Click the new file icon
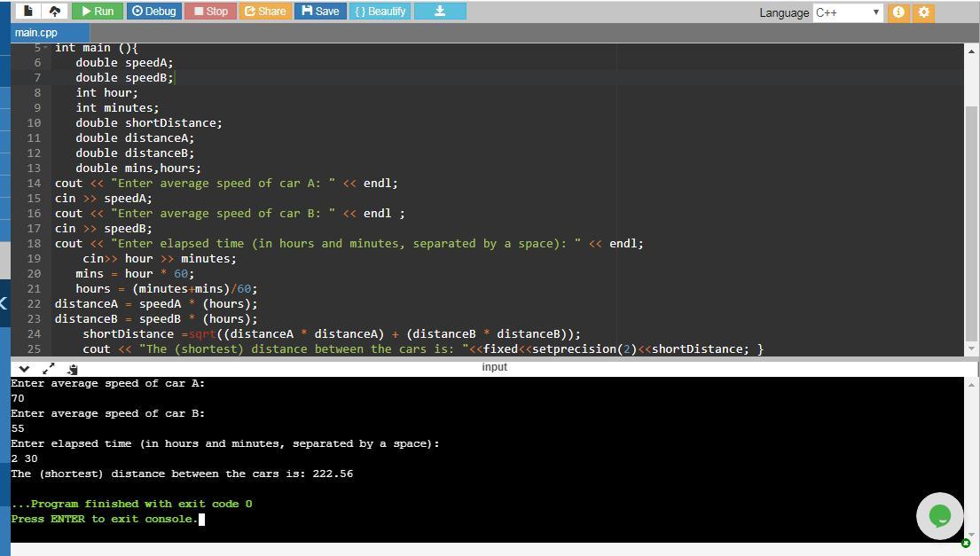980x556 pixels. [27, 12]
